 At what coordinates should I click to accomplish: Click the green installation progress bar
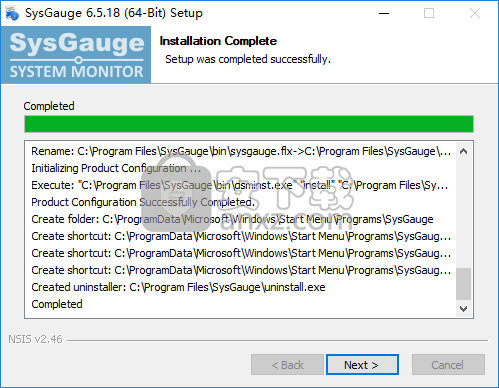click(x=249, y=124)
